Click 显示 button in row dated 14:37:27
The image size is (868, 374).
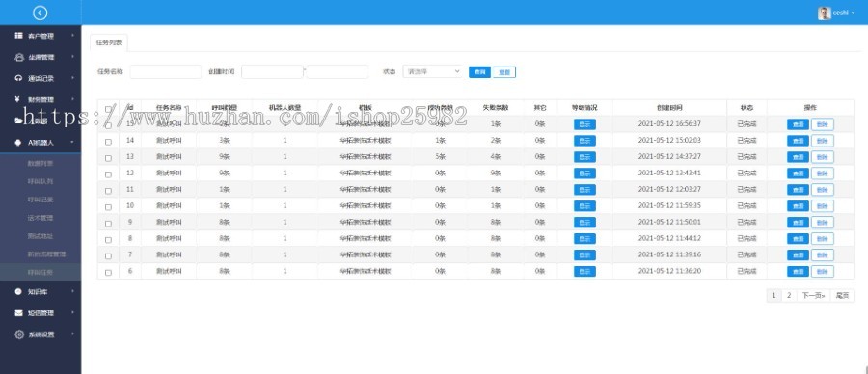coord(584,157)
